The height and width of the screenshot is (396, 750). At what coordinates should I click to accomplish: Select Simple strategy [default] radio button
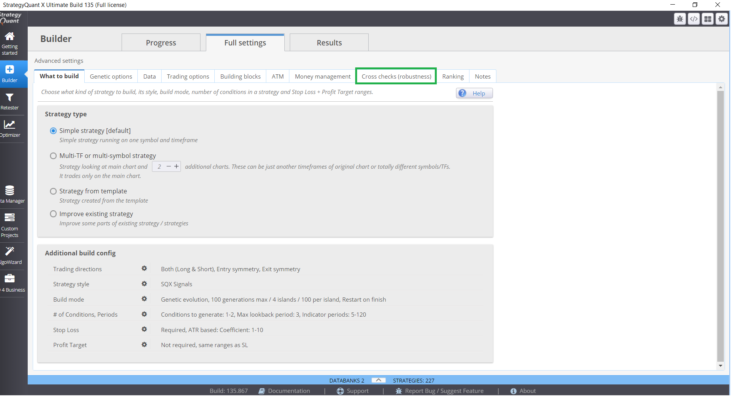click(53, 131)
